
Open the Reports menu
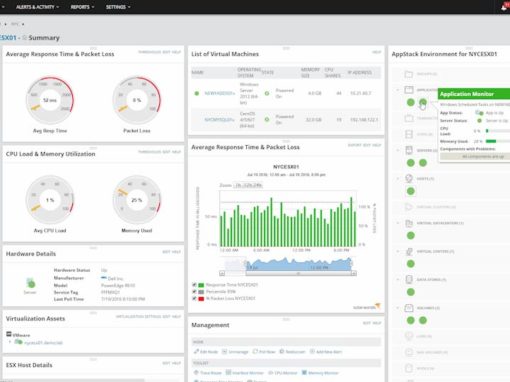(x=82, y=7)
